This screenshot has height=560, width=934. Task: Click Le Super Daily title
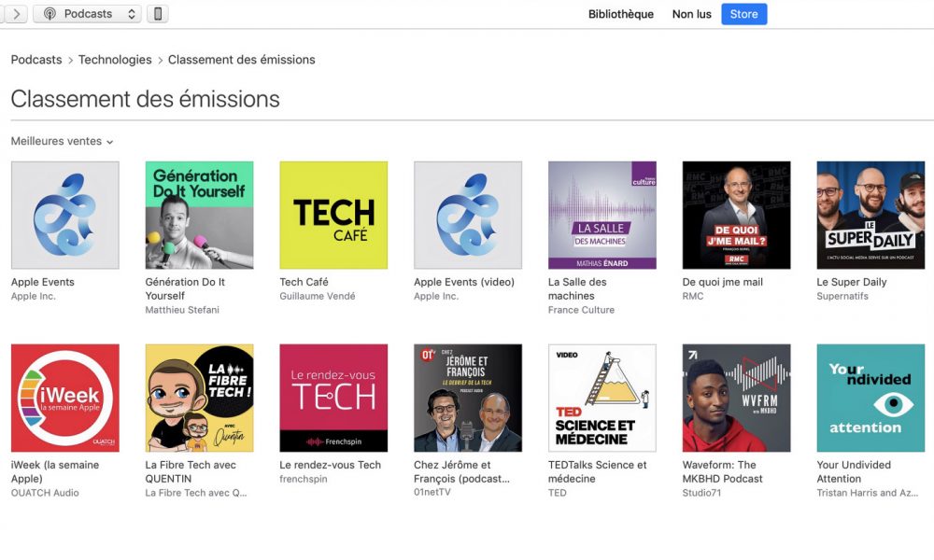852,282
